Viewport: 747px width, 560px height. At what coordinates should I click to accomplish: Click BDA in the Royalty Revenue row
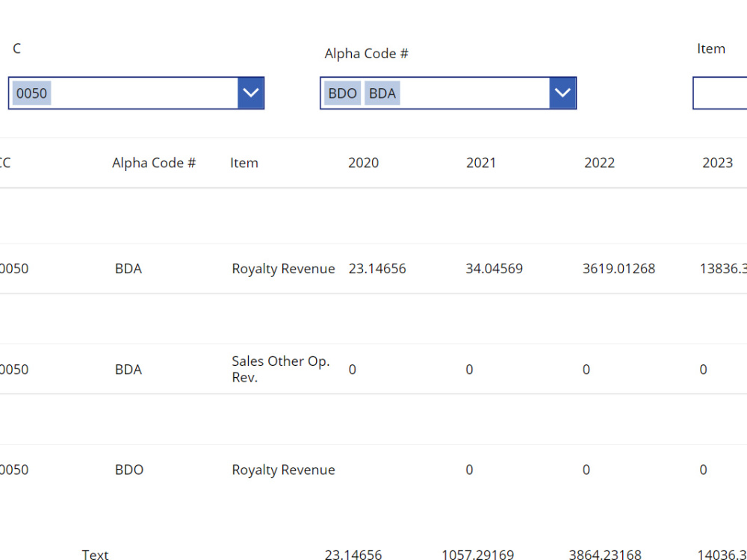pyautogui.click(x=128, y=269)
